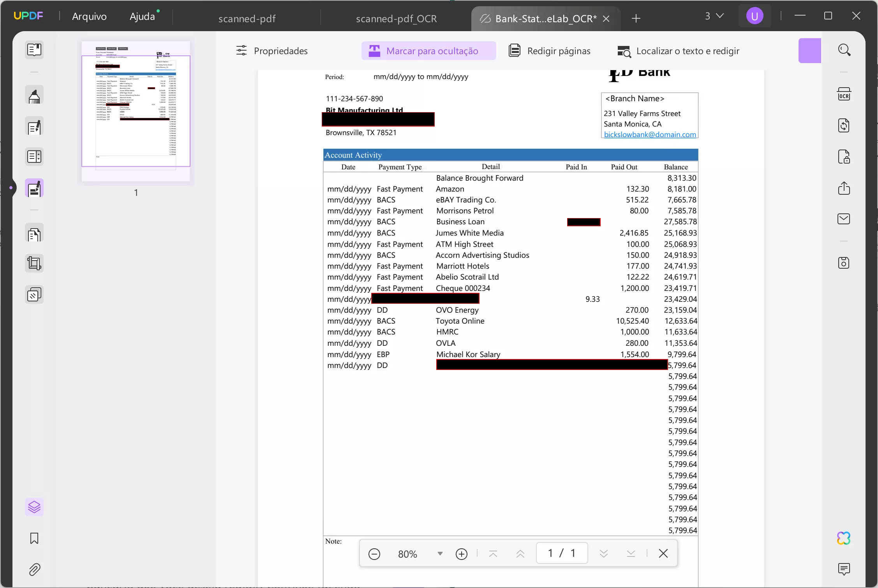Open the Arquivo menu

(89, 16)
